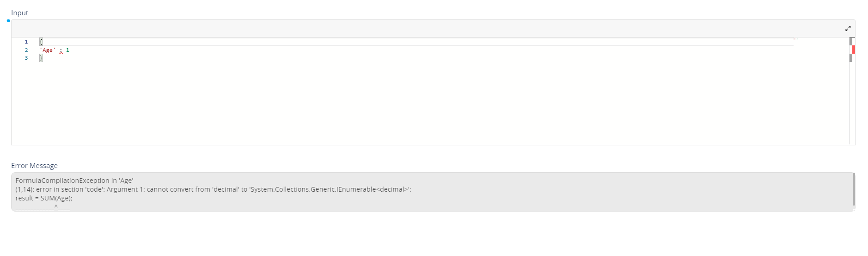
Task: Place cursor at the value 1 on line 2
Action: (x=67, y=50)
